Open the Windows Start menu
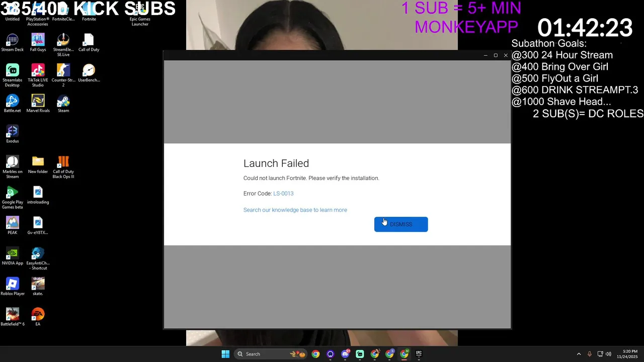The width and height of the screenshot is (644, 362). click(225, 354)
